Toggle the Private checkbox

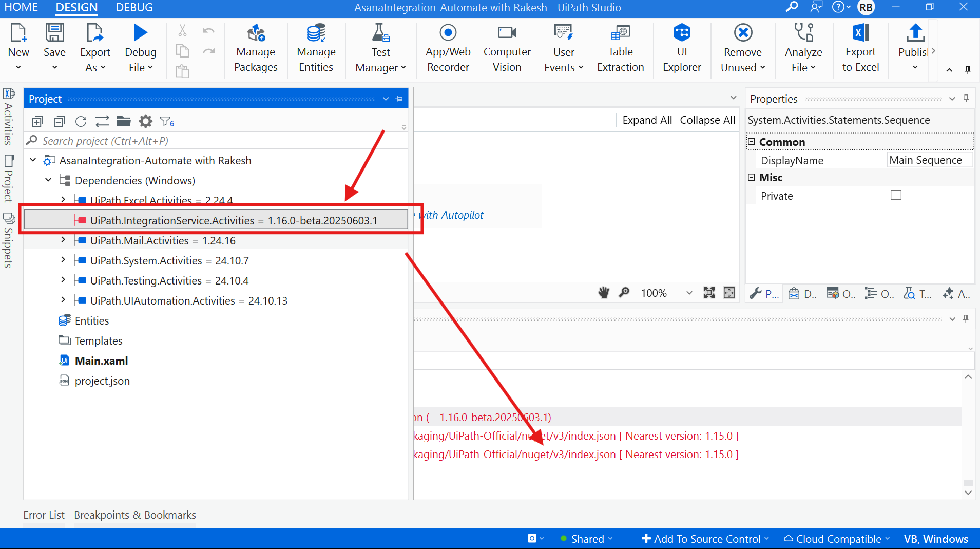pos(896,195)
